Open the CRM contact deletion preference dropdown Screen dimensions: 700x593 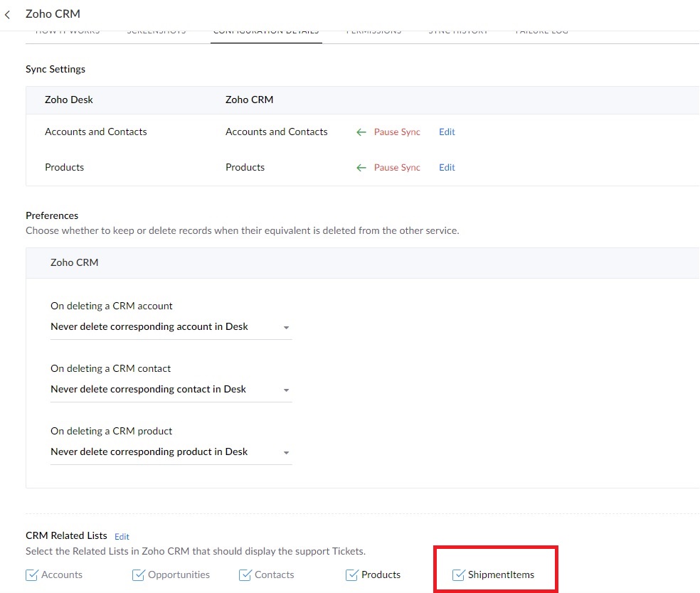pos(171,390)
